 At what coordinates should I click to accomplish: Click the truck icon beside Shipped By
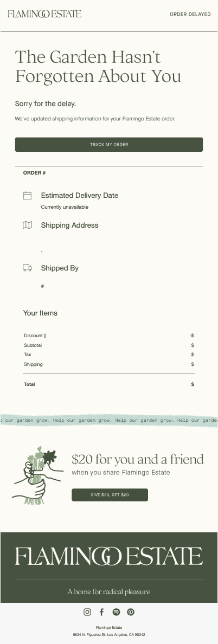coord(28,268)
